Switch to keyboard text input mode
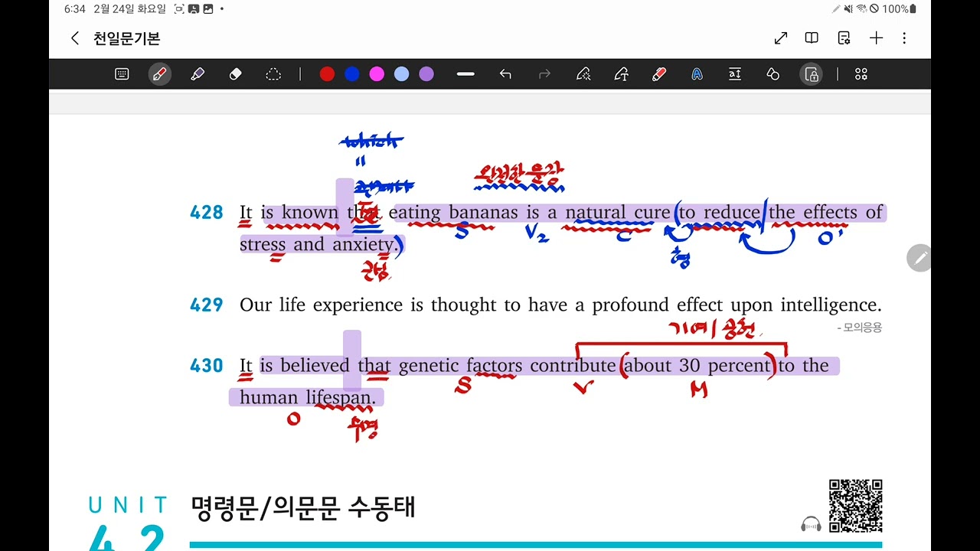 pyautogui.click(x=122, y=74)
